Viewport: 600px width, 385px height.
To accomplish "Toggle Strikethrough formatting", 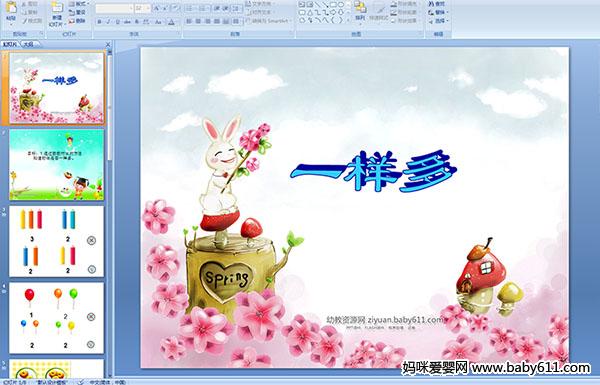I will click(127, 22).
